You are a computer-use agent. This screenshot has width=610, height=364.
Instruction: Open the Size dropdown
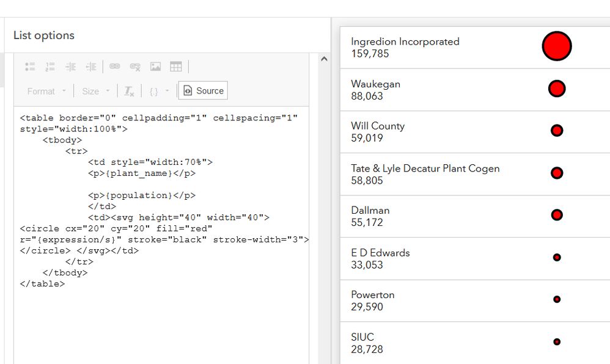pyautogui.click(x=95, y=91)
